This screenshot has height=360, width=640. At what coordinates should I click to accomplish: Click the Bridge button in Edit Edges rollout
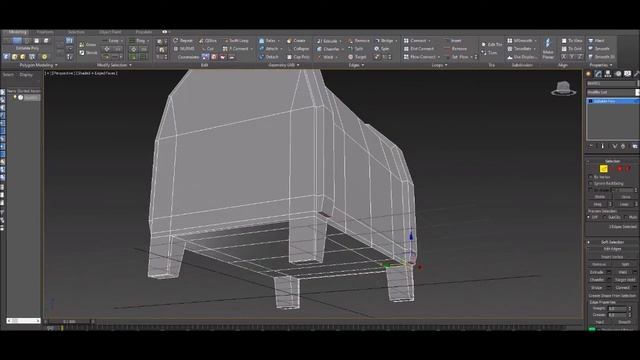point(597,288)
